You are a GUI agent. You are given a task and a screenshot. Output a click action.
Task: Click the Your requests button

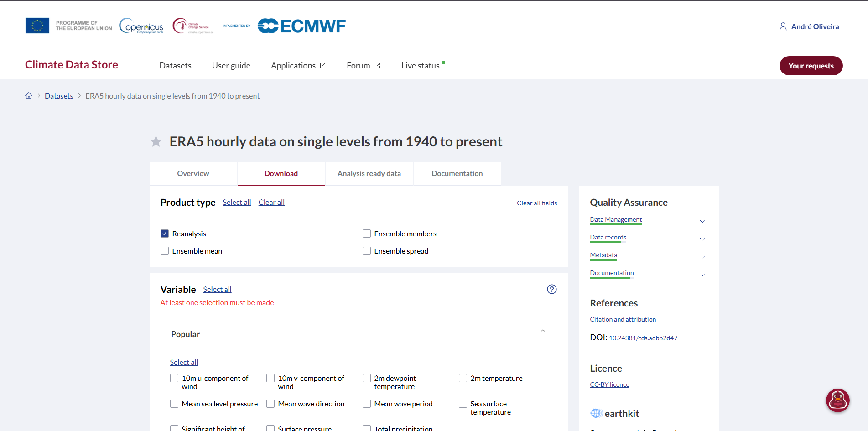(811, 66)
